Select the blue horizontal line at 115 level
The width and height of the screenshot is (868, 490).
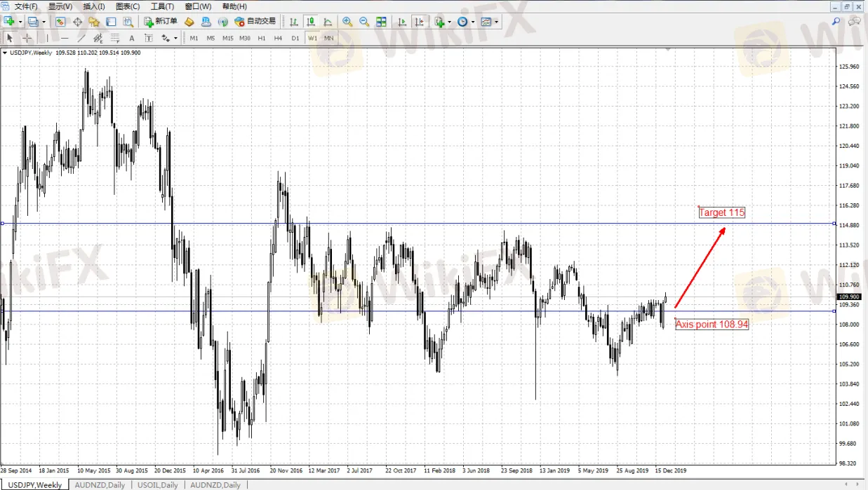point(421,224)
